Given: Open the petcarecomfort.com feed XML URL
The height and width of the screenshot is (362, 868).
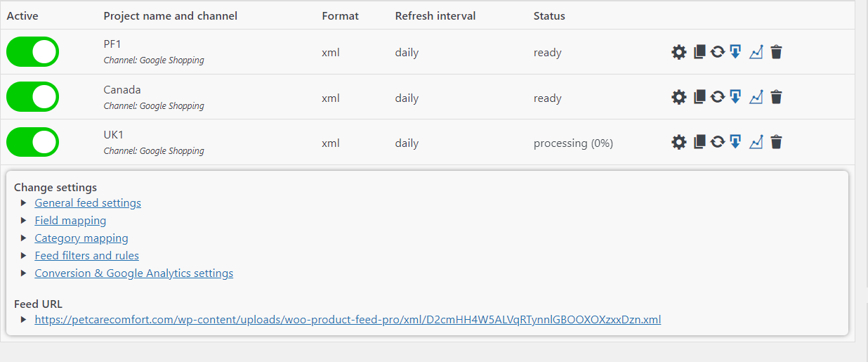Looking at the screenshot, I should click(x=348, y=320).
